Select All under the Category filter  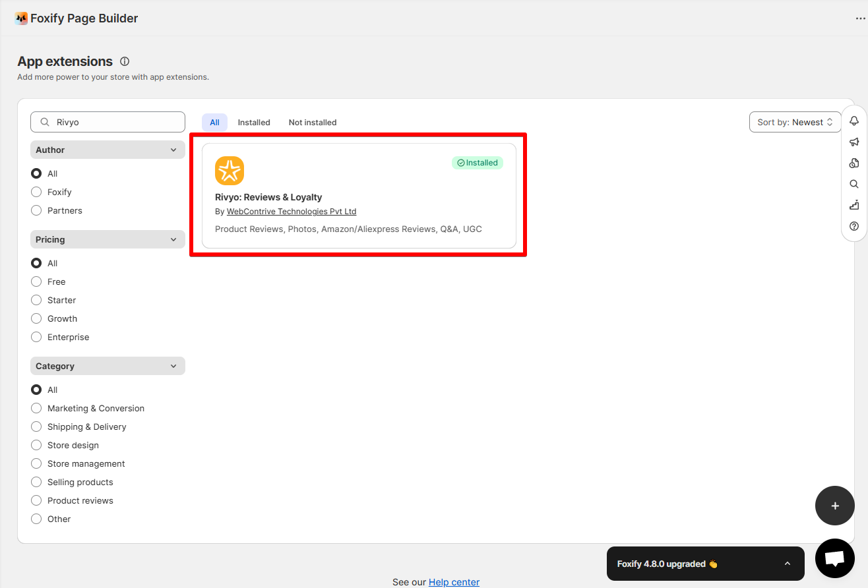click(36, 390)
